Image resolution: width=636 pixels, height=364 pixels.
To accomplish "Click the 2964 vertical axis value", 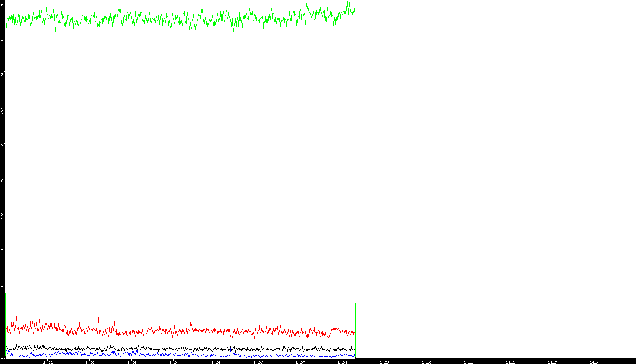I will 2,74.
